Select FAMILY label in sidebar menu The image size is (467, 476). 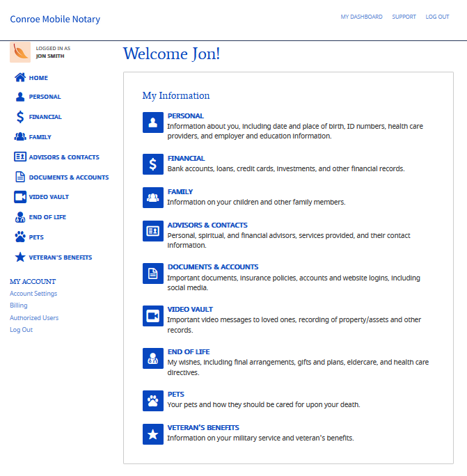(40, 137)
